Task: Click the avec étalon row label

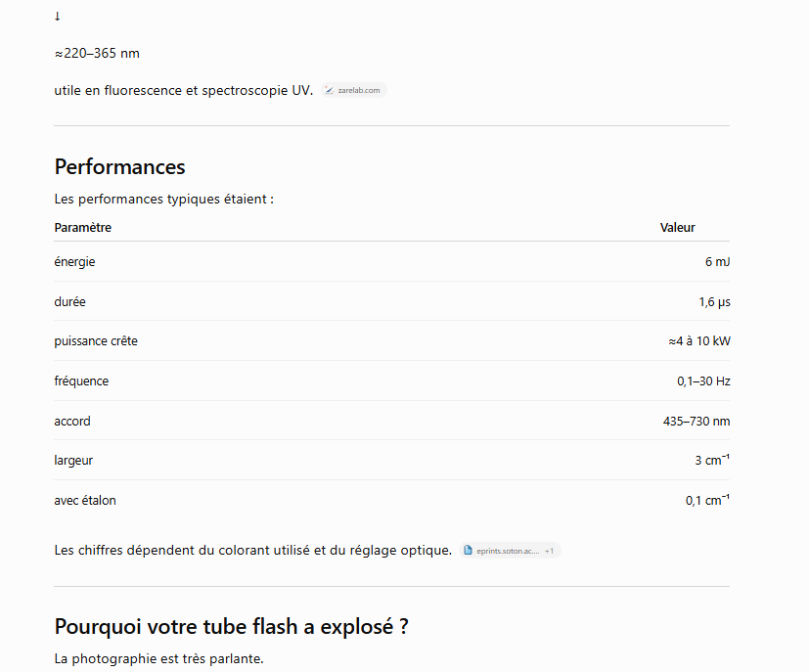Action: tap(85, 500)
